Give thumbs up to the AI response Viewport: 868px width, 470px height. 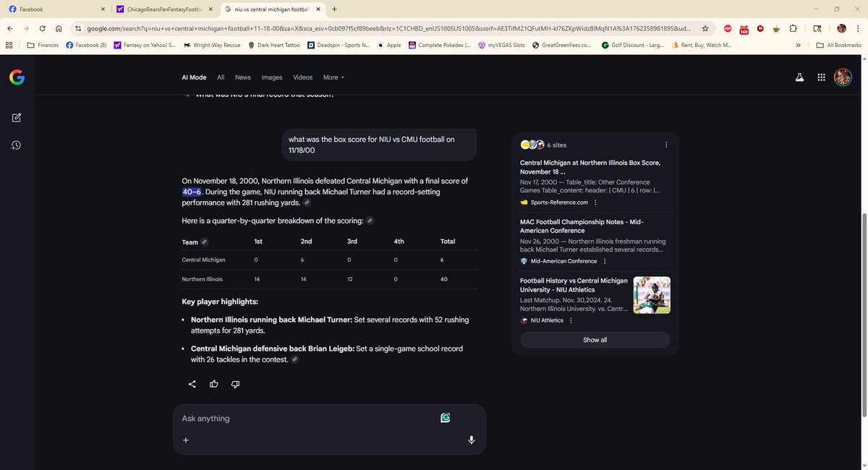pos(214,384)
